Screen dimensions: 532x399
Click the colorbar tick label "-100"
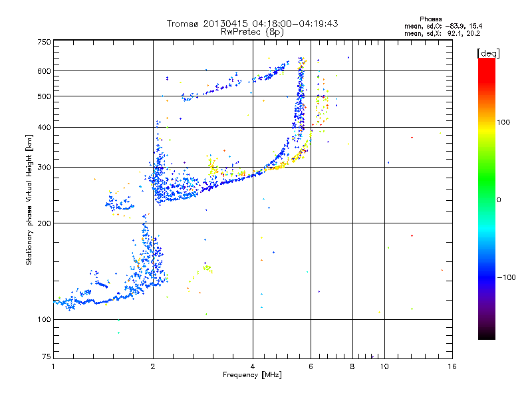[506, 277]
